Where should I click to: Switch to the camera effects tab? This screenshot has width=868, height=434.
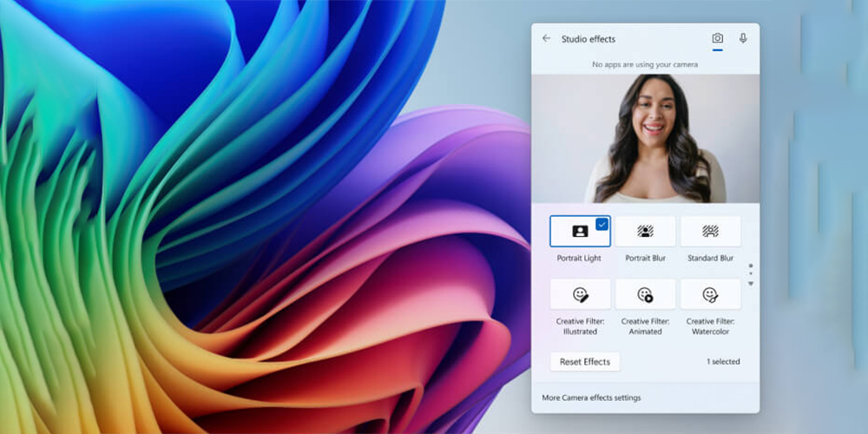717,38
